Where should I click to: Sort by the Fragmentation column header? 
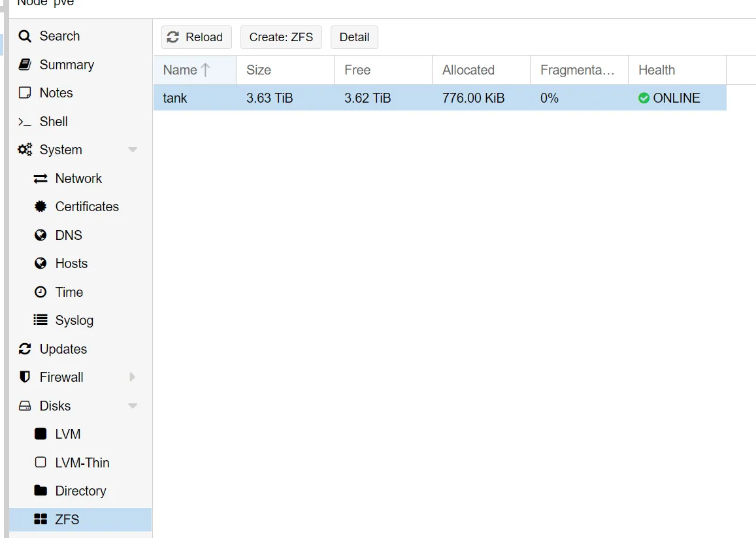pos(579,70)
